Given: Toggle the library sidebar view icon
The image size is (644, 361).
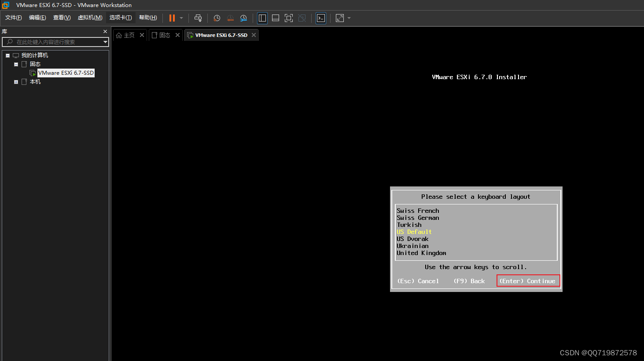Looking at the screenshot, I should coord(262,18).
